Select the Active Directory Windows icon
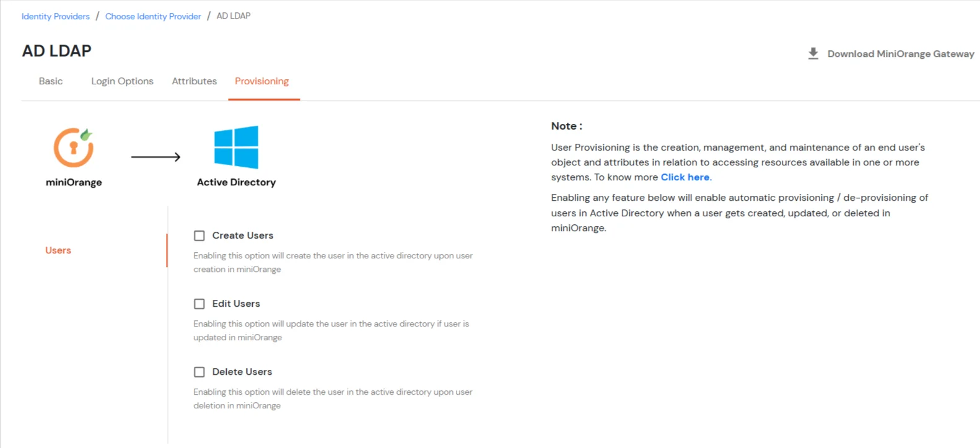Screen dimensions: 980x448 235,147
